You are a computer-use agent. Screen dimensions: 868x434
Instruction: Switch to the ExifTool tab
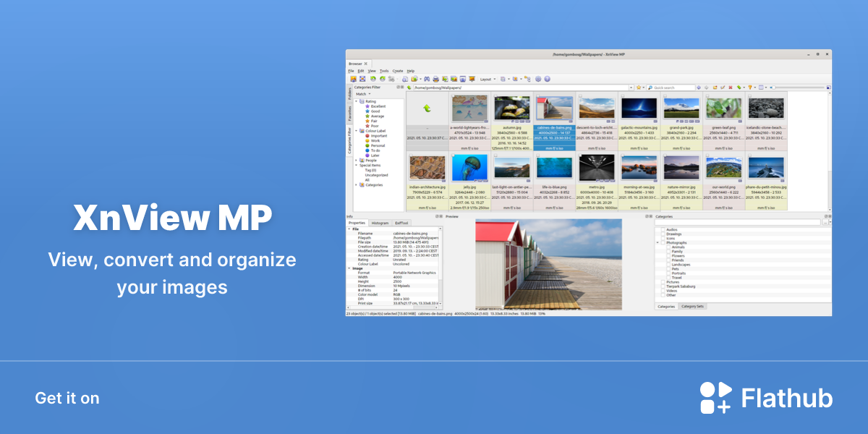(x=401, y=223)
